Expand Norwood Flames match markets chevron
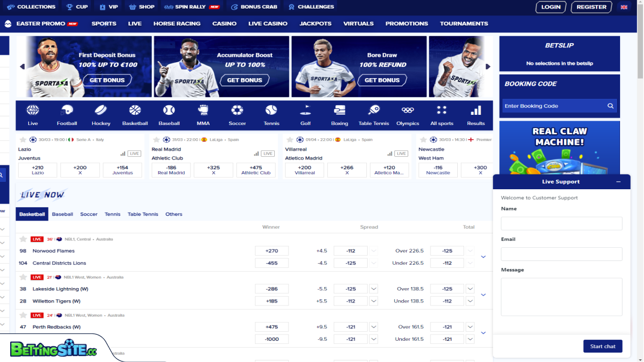This screenshot has width=644, height=362. 483,257
